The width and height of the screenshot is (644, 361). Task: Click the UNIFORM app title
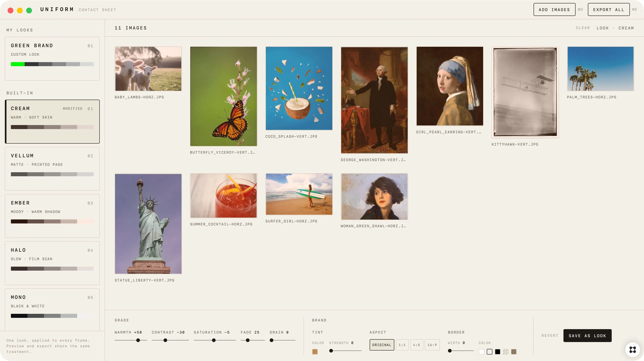coord(57,9)
